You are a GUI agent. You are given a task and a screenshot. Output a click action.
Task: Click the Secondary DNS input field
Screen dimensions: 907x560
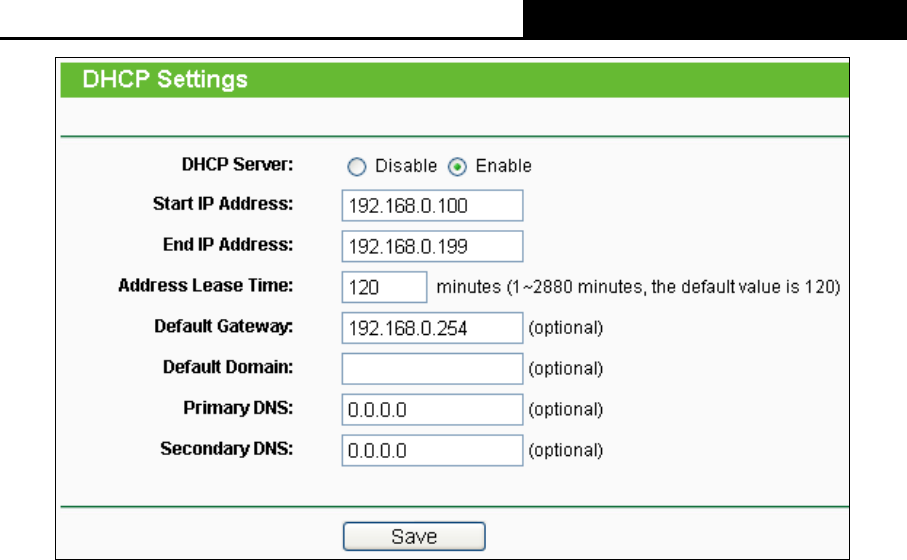pos(432,450)
